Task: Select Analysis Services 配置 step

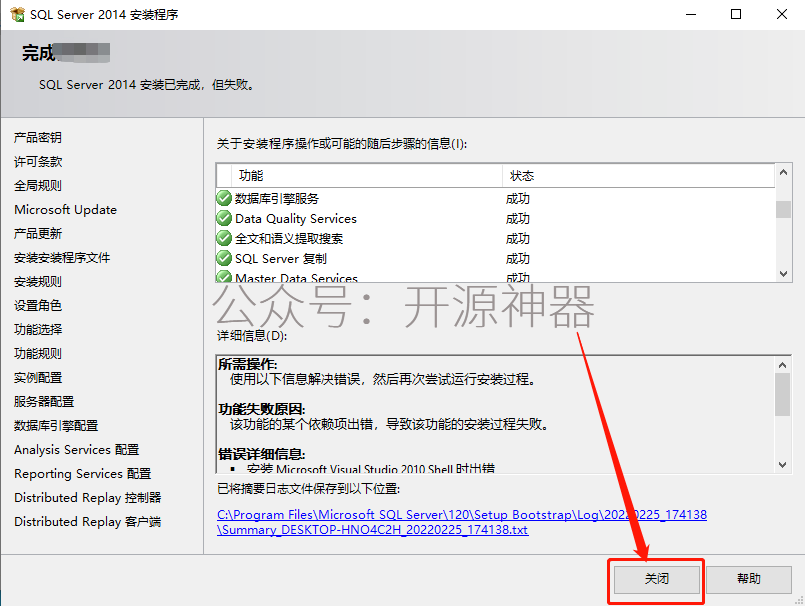Action: (76, 449)
